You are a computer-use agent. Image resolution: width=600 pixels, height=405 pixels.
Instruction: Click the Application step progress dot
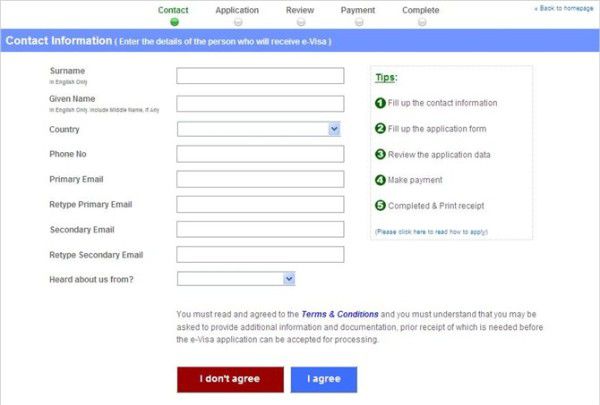pyautogui.click(x=237, y=21)
